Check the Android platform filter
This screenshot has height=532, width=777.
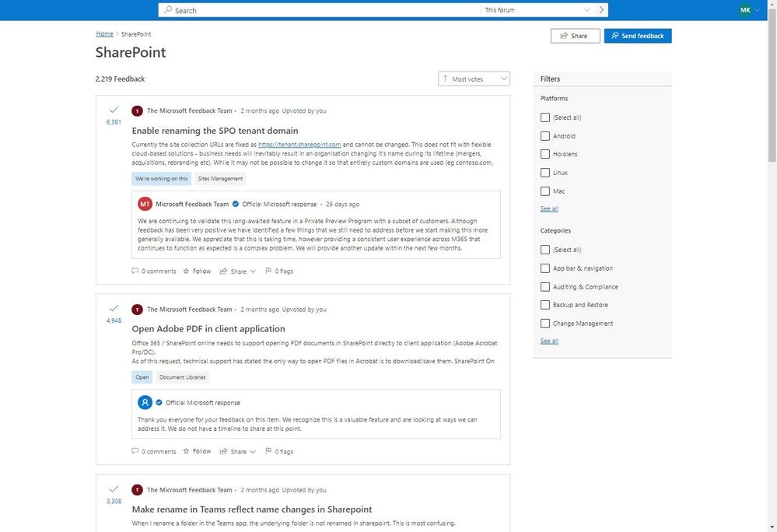tap(545, 136)
